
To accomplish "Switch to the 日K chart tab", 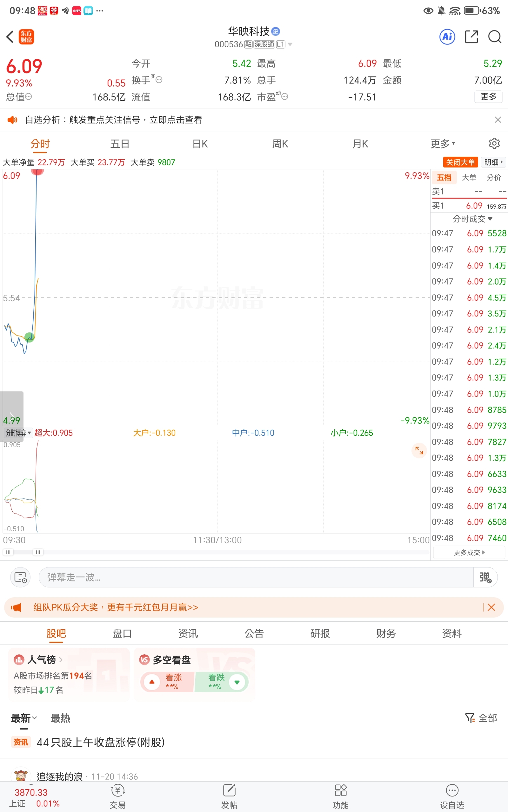I will pos(200,144).
